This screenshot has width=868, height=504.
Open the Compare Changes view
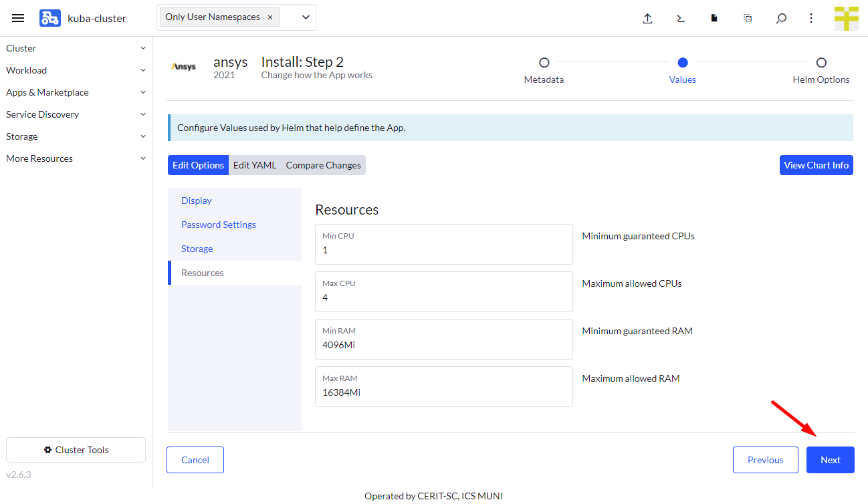click(323, 164)
